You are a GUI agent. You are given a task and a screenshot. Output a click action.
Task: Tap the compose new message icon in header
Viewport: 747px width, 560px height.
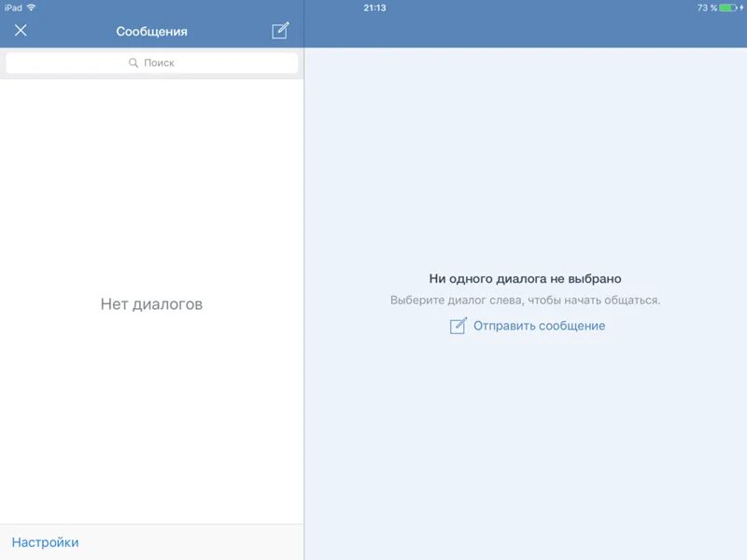[x=280, y=31]
